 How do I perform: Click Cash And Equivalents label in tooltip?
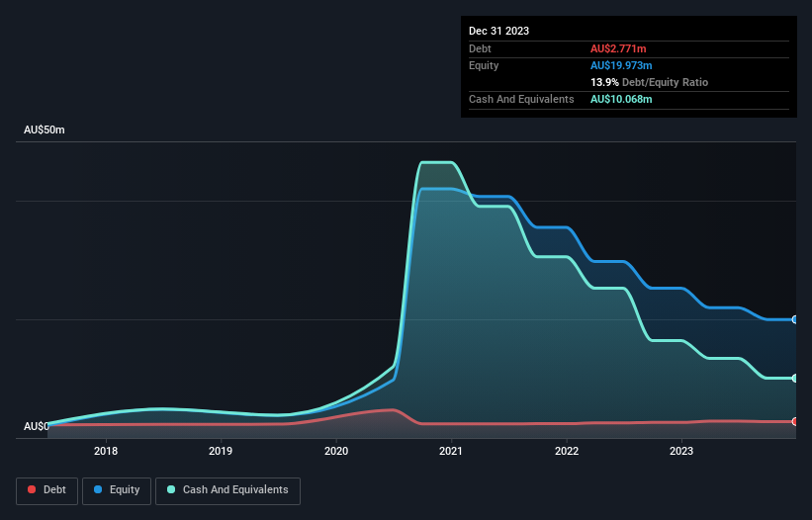point(521,99)
